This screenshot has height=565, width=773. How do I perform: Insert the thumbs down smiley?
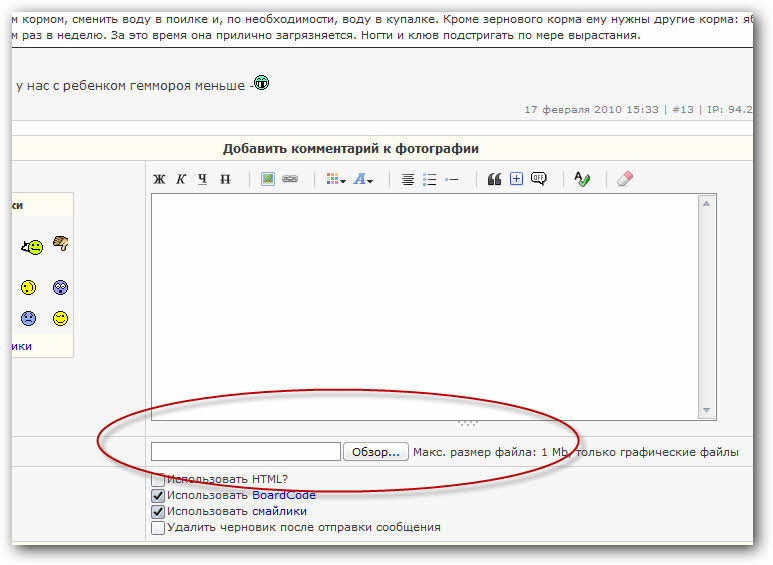point(61,243)
